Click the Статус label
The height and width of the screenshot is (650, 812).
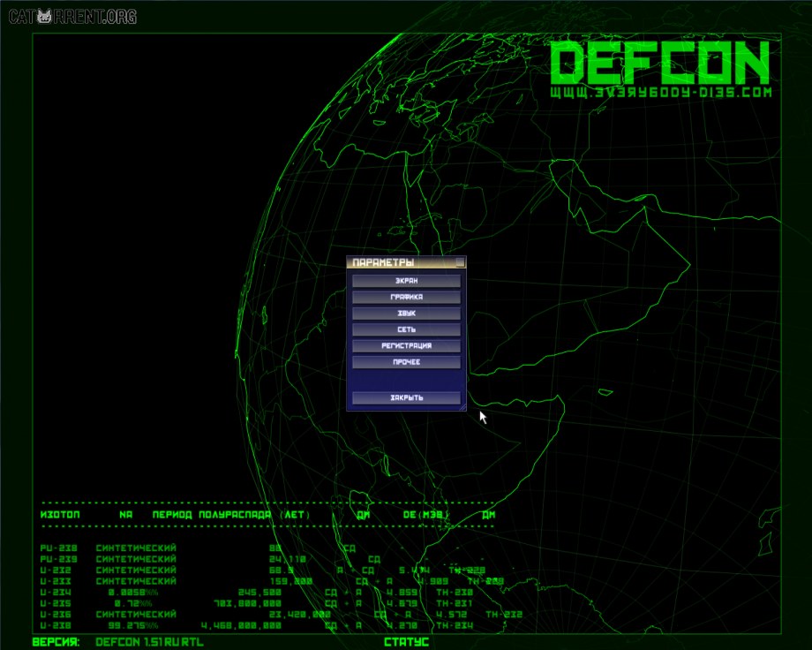pyautogui.click(x=407, y=642)
